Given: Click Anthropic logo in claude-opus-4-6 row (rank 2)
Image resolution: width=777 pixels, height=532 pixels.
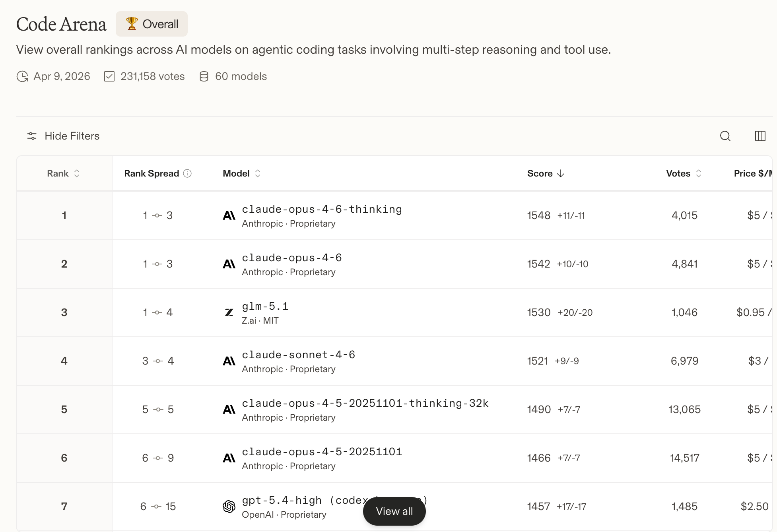Looking at the screenshot, I should (229, 264).
